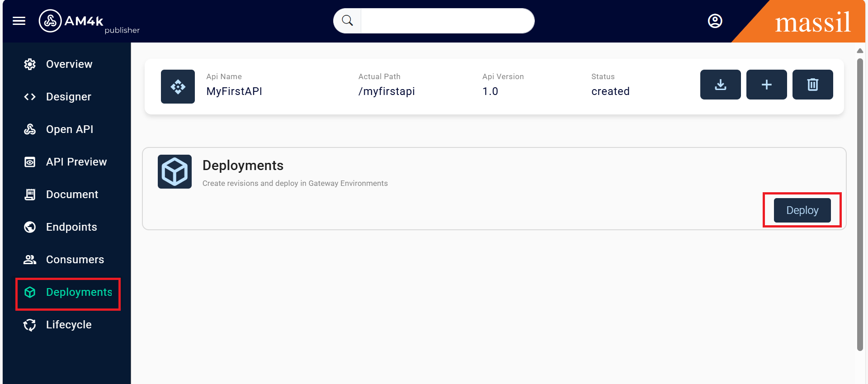Open the user account profile icon
868x384 pixels.
715,21
